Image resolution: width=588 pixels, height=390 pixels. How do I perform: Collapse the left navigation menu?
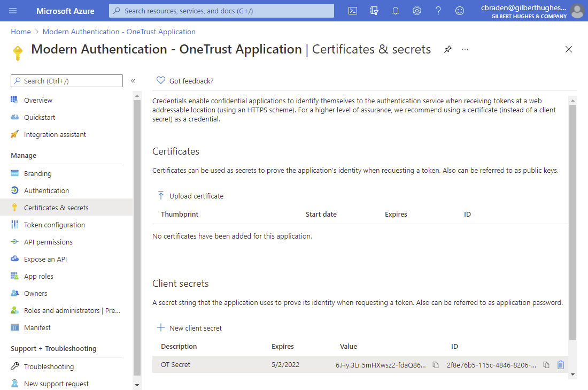133,81
